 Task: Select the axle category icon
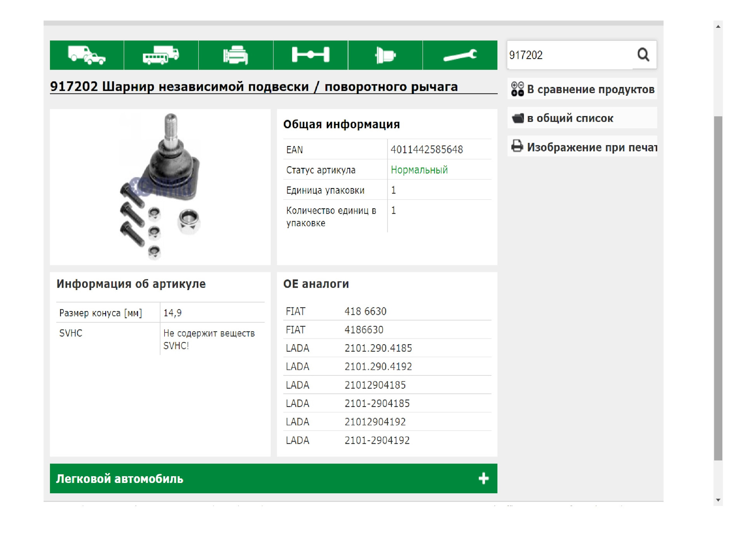(310, 55)
